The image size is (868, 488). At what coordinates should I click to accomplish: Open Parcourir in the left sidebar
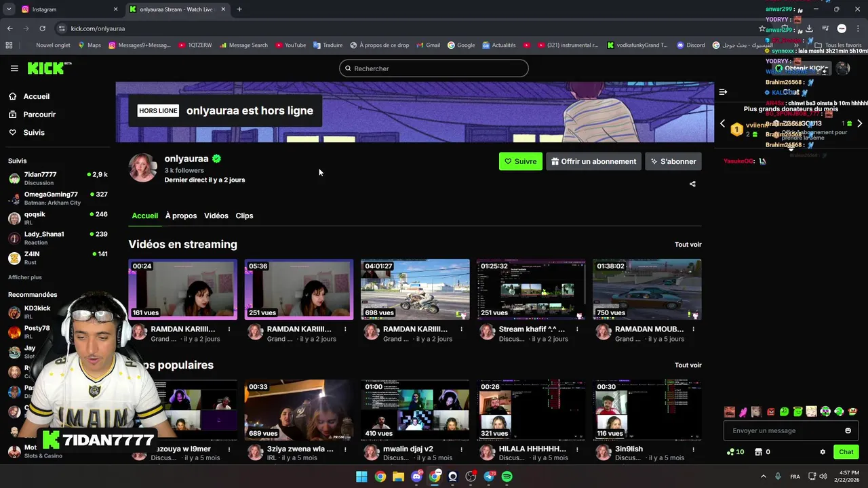pyautogui.click(x=39, y=115)
